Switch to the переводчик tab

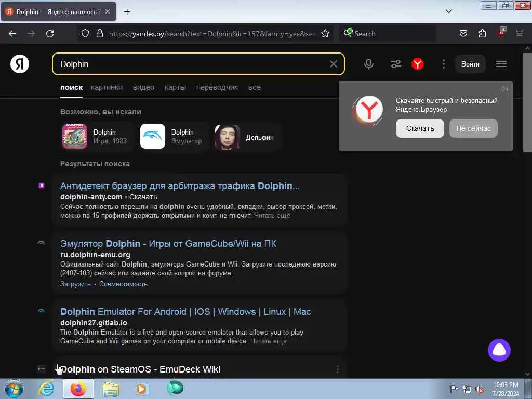pos(217,87)
